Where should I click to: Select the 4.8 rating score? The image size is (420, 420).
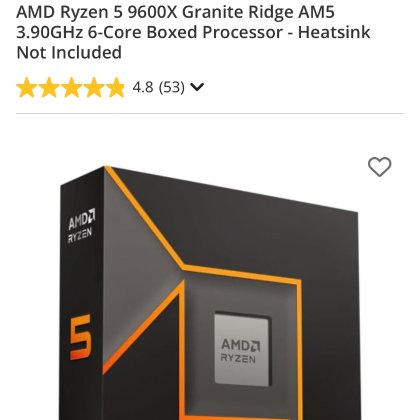click(143, 87)
